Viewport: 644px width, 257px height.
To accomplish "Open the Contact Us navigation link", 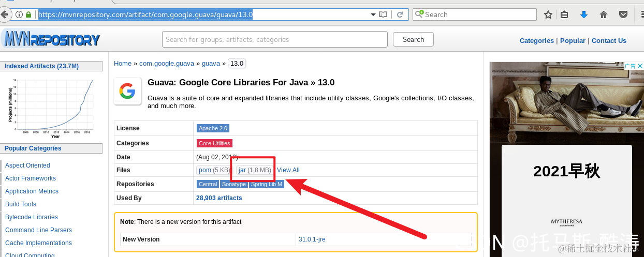I will click(609, 40).
